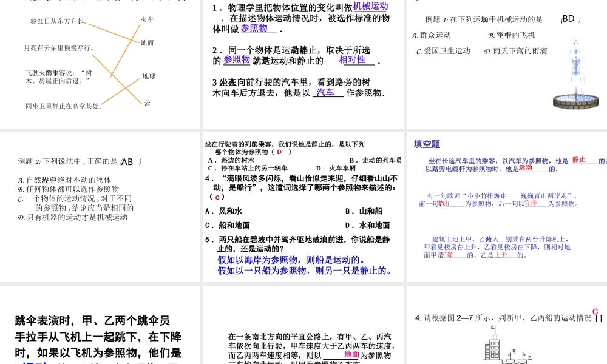Click option A. 路边的树木
The width and height of the screenshot is (607, 364).
[x=231, y=160]
